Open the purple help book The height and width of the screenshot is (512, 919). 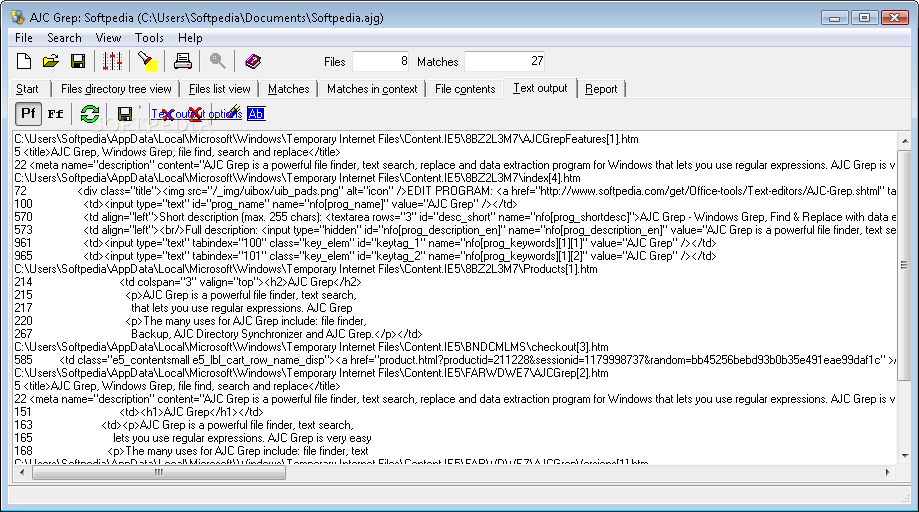click(253, 61)
